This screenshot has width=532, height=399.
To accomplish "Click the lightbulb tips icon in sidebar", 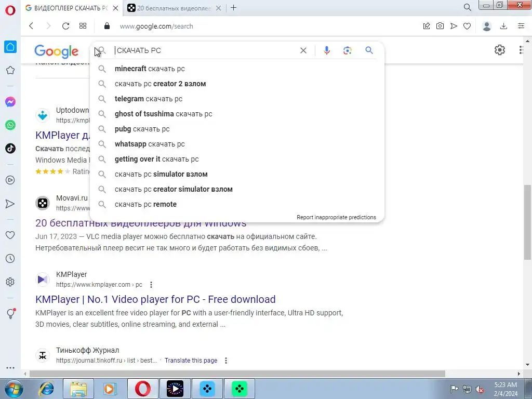I will (10, 313).
